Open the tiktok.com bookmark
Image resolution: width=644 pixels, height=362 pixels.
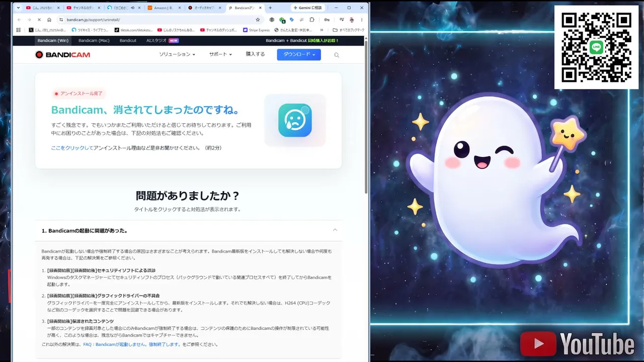point(133,30)
